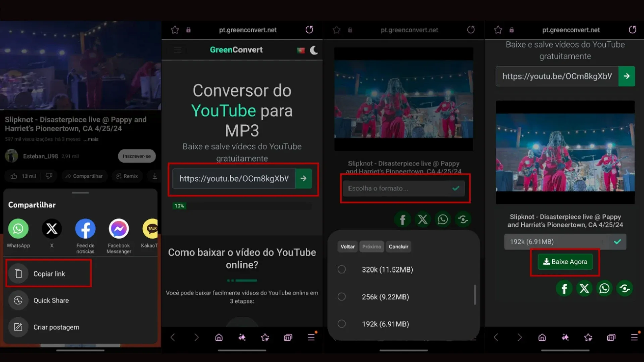
Task: Tap the home icon in browser navigation
Action: pyautogui.click(x=219, y=337)
